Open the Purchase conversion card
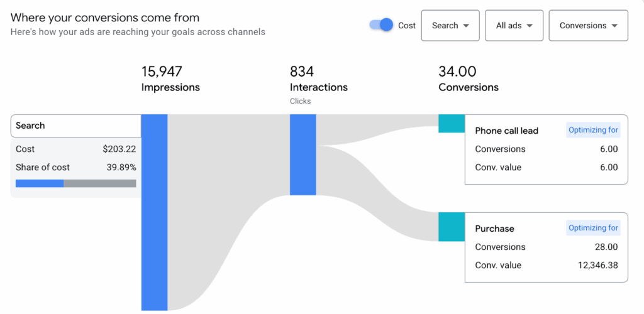Viewport: 644px width, 314px height. pyautogui.click(x=494, y=229)
